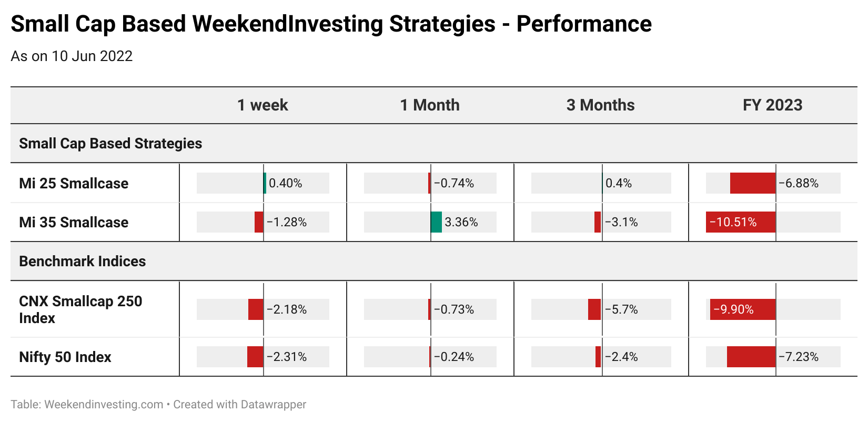Click the red -10.51% FY 2023 bar

(x=741, y=222)
